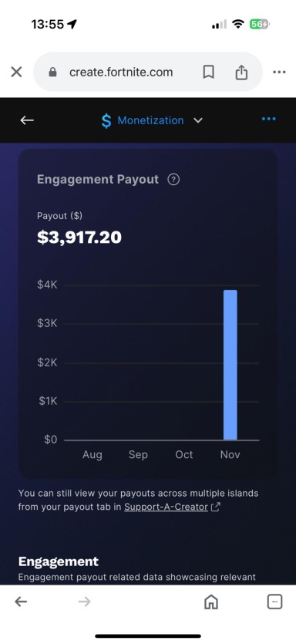Screen dimensions: 296x644
Task: Bookmark this page with bookmark icon
Action: [x=209, y=72]
